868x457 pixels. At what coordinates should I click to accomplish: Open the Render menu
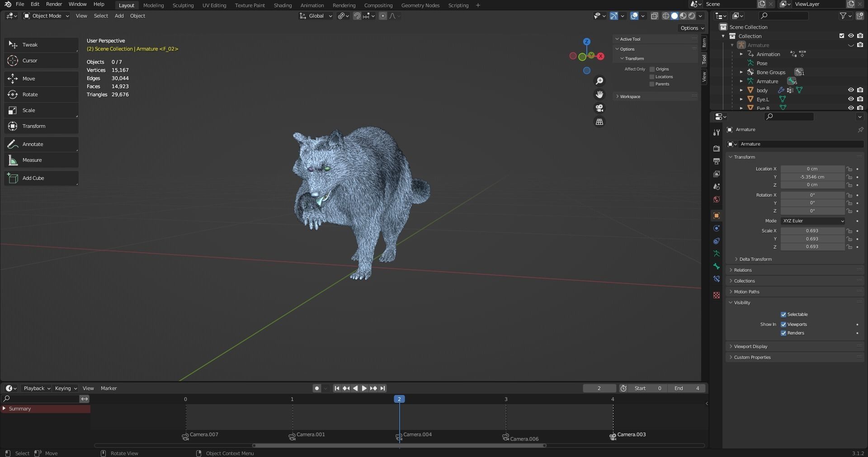[54, 4]
